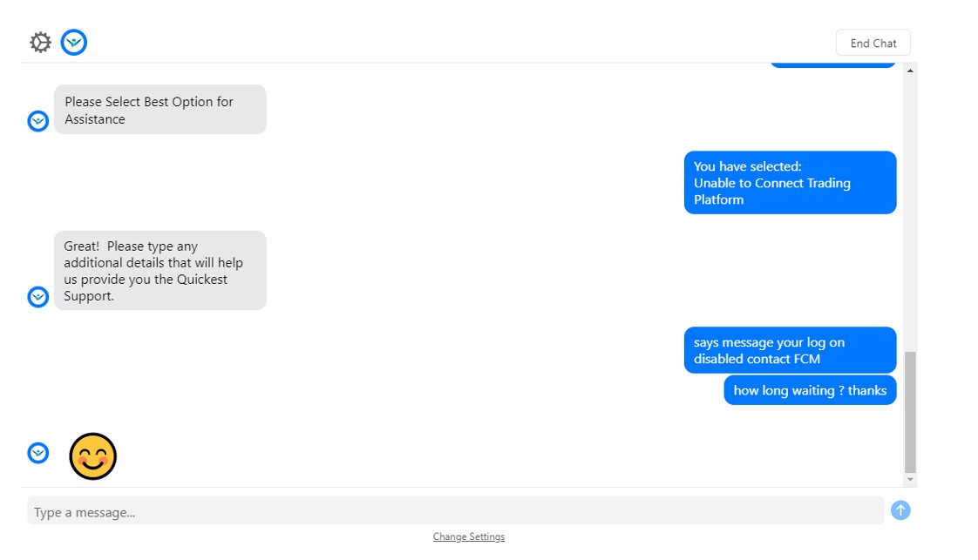Click 'Please Select Best Option' message bubble
This screenshot has height=560, width=978.
pos(160,110)
